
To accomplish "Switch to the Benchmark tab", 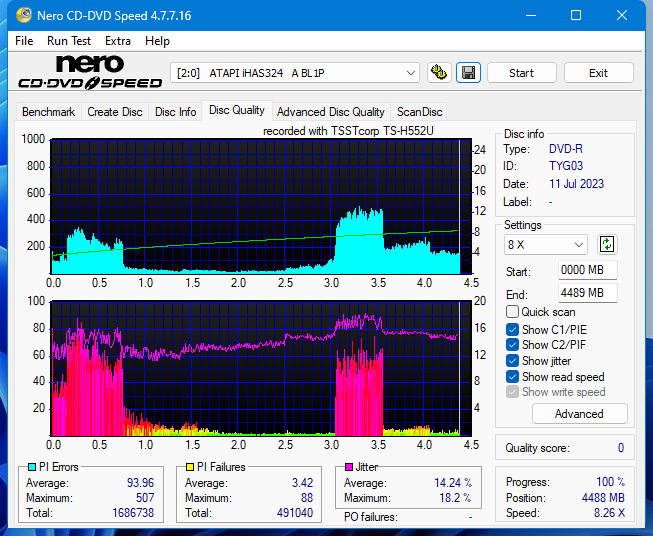I will click(49, 112).
